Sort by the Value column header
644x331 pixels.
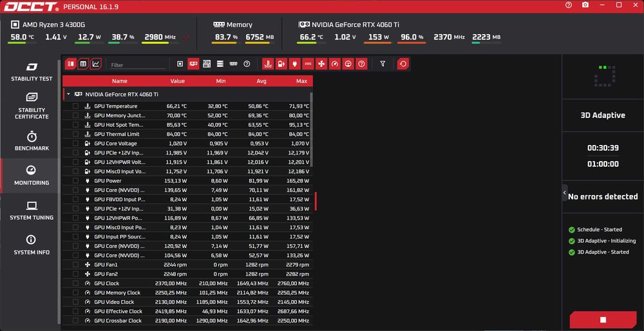coord(178,81)
